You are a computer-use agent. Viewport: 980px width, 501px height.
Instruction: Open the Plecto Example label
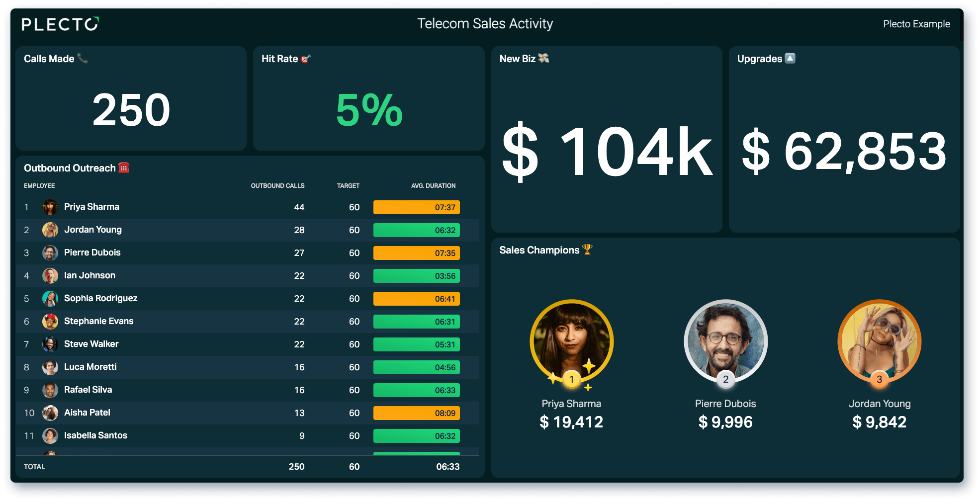pos(916,24)
